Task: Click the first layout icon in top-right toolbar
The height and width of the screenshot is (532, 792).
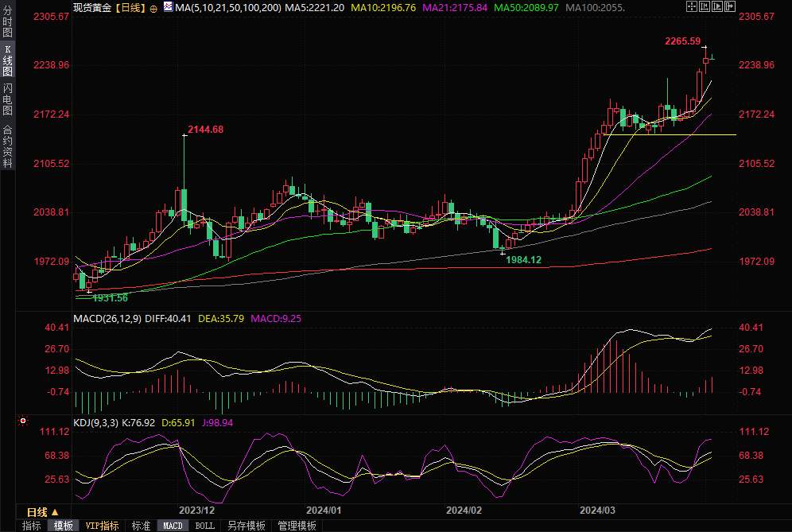Action: 692,6
